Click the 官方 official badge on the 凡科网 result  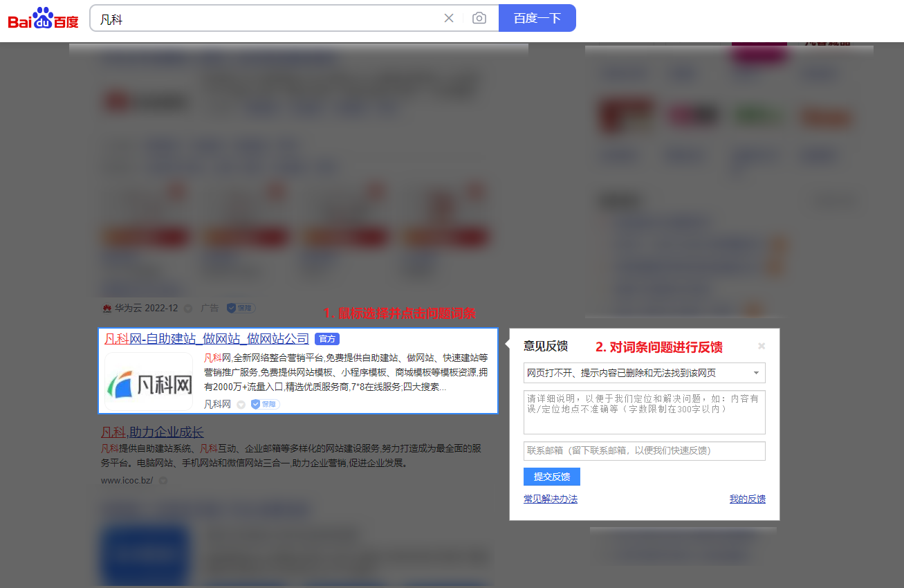click(327, 339)
